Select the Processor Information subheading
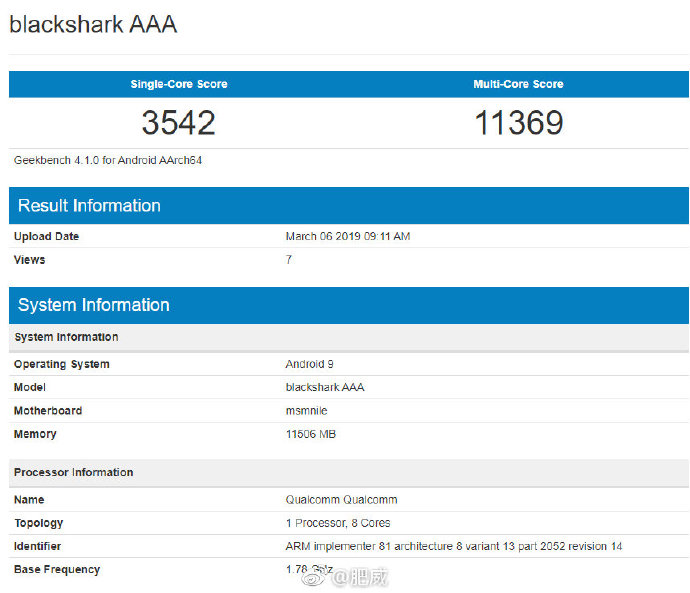Screen dimensions: 690x593 pyautogui.click(x=73, y=472)
